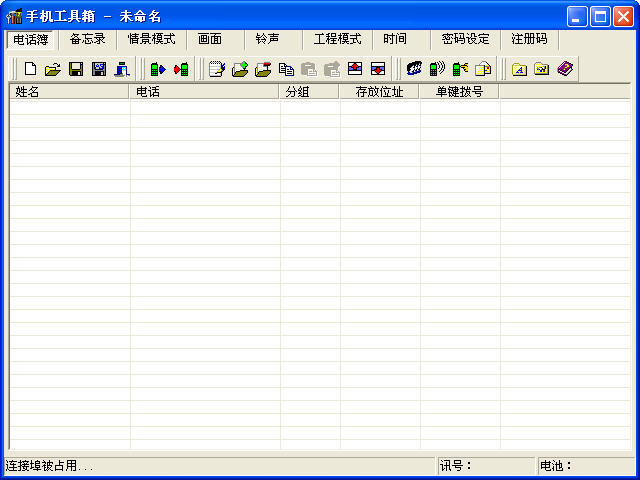Viewport: 640px width, 480px height.
Task: Read data from phone with the blue arrow icon
Action: pyautogui.click(x=158, y=69)
